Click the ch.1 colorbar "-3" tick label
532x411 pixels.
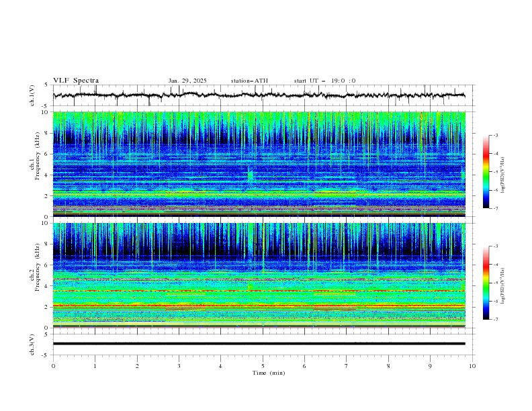pos(495,135)
